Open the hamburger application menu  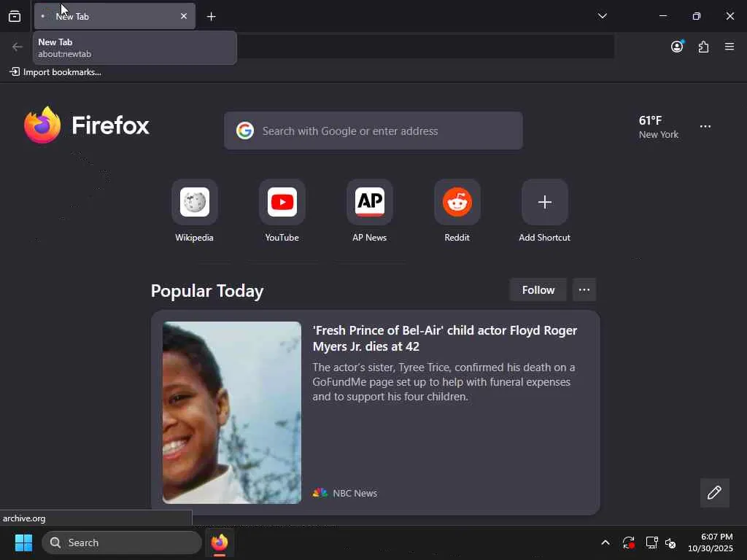tap(729, 47)
